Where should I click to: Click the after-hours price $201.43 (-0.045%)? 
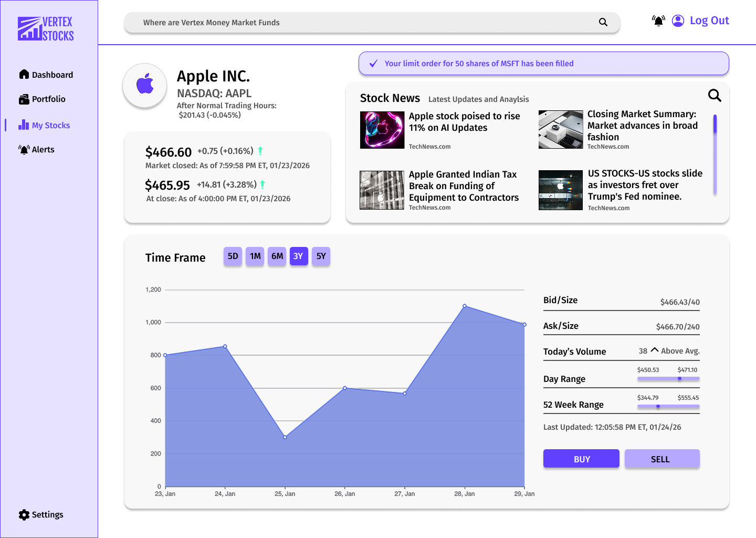click(209, 115)
